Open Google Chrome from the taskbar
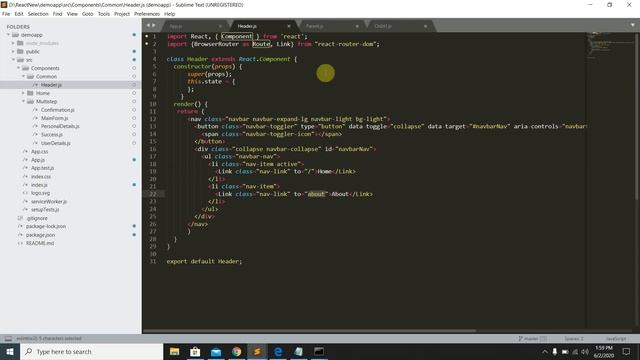This screenshot has height=360, width=640. tap(237, 351)
